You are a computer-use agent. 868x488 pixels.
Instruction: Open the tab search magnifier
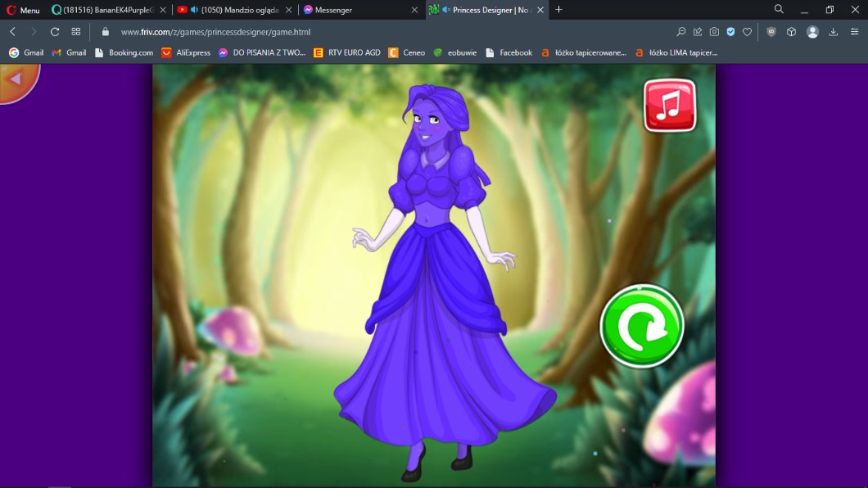coord(779,9)
